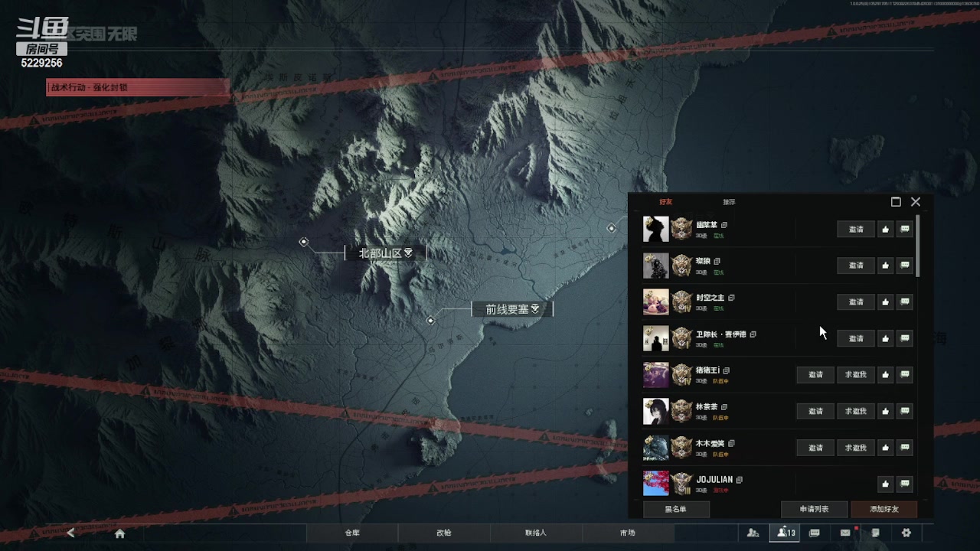Toggle the friends list icon showing 13
This screenshot has height=551, width=980.
click(x=785, y=533)
